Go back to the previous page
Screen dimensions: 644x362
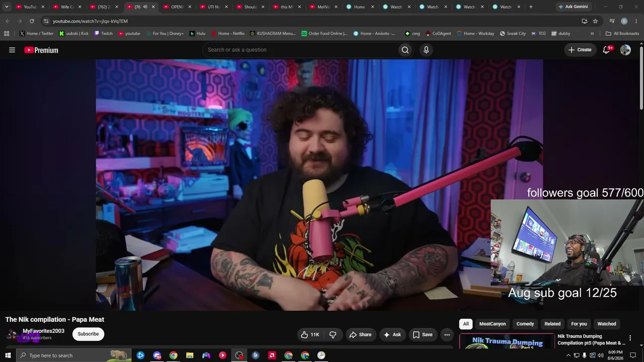pyautogui.click(x=8, y=21)
